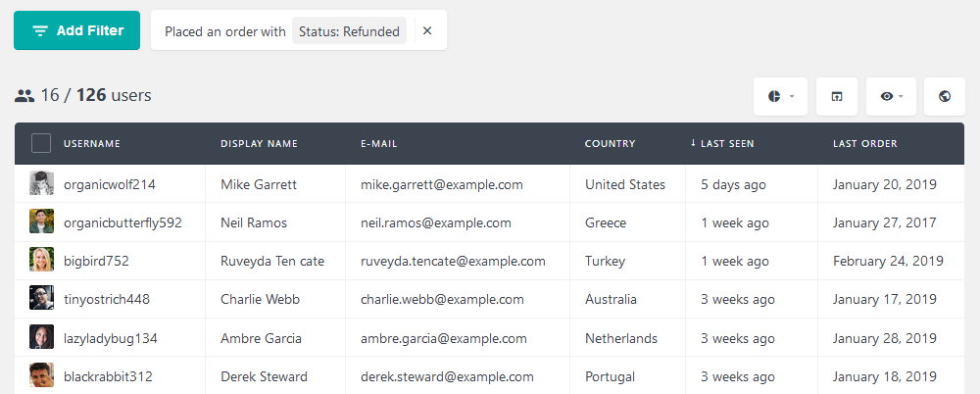Open the pie chart segments dropdown
The width and height of the screenshot is (980, 394).
click(x=780, y=96)
